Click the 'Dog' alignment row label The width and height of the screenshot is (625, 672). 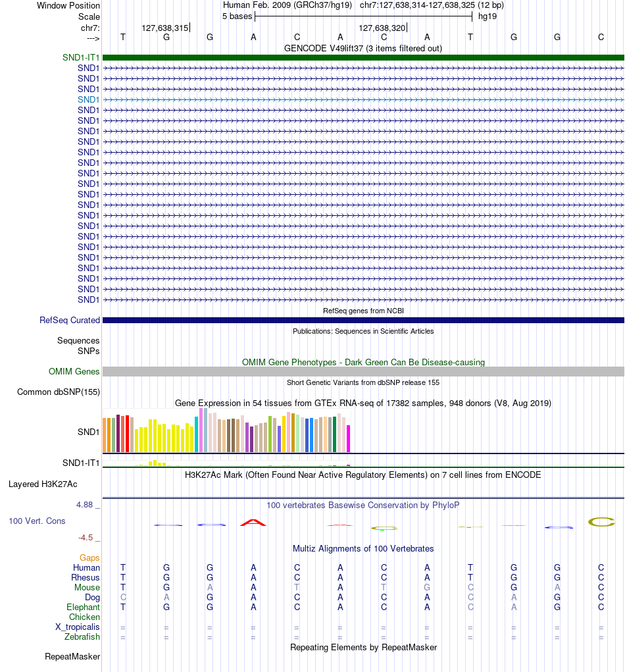(92, 598)
